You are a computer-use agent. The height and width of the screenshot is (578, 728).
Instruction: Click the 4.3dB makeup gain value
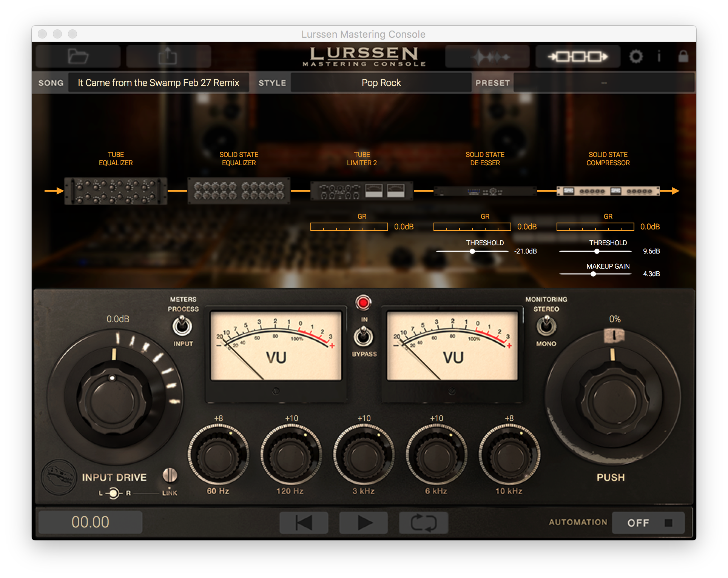point(651,274)
